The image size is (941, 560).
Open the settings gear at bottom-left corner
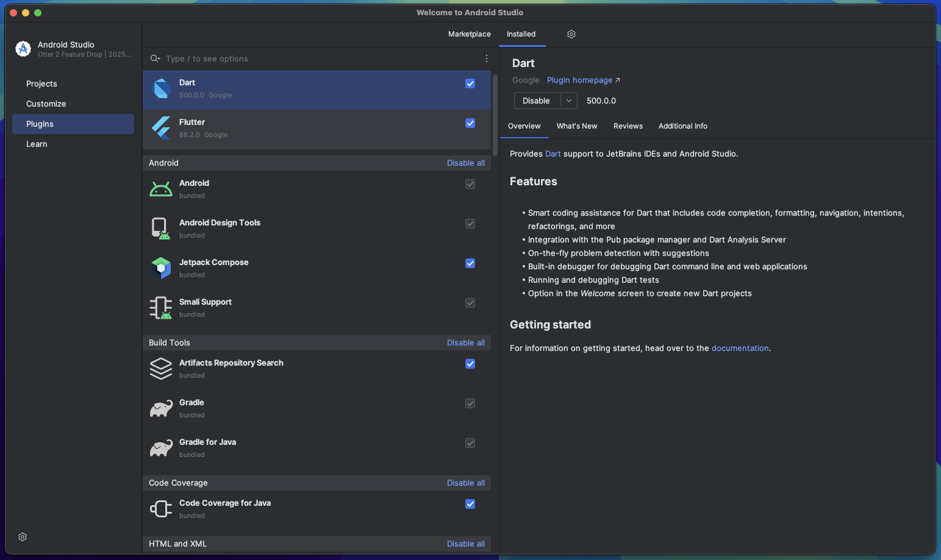23,537
